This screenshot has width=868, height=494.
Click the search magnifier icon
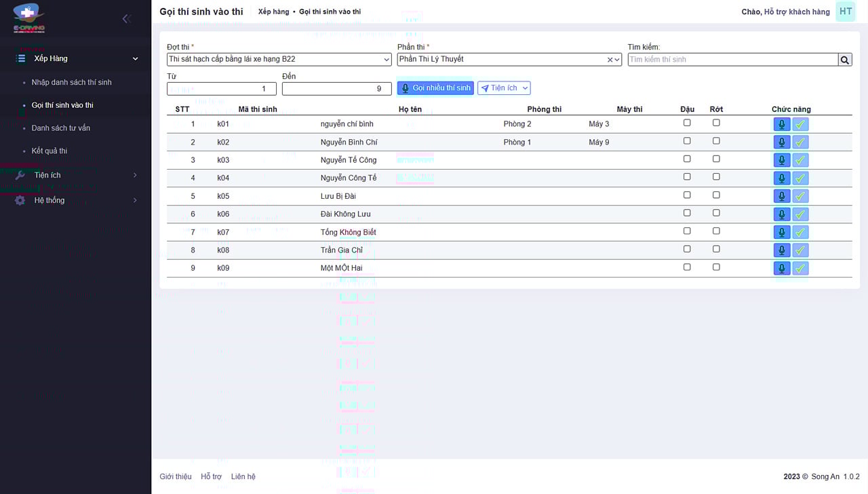click(845, 60)
